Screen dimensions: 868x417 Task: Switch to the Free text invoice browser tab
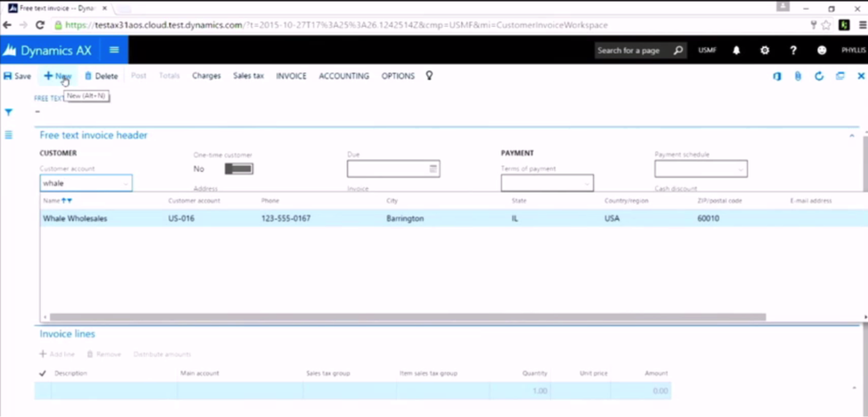click(x=58, y=9)
